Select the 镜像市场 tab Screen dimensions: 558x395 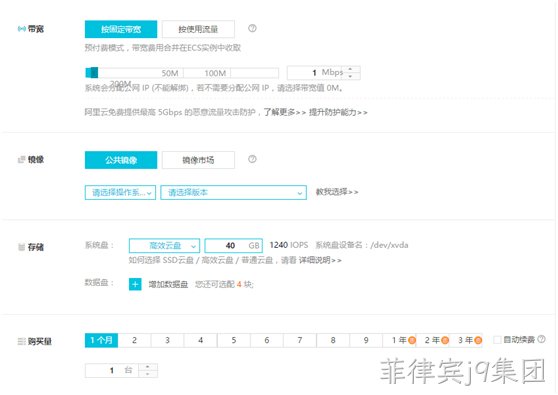(198, 160)
